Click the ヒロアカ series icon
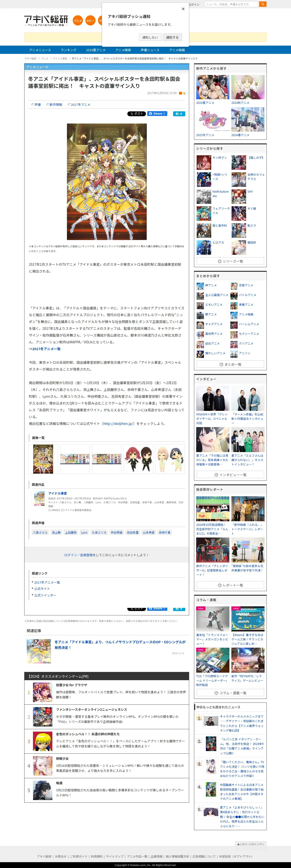Screen dimensions: 291x868 click(x=204, y=247)
